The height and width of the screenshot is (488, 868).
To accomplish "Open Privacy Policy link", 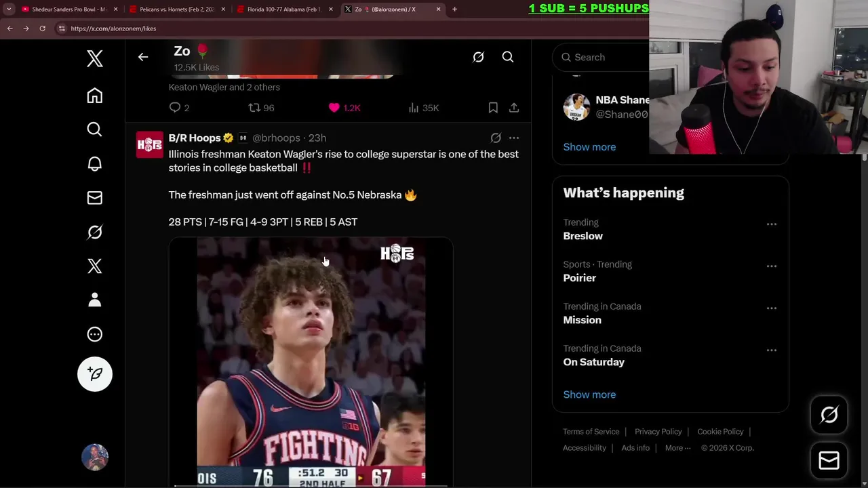I will pos(658,432).
